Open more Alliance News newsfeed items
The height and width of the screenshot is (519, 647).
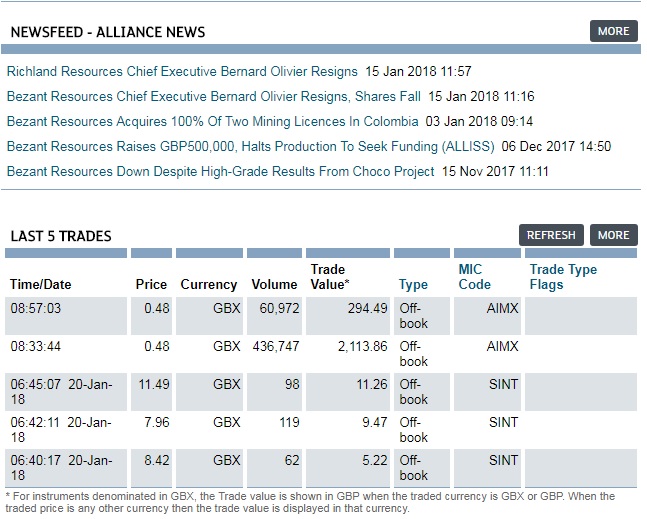(614, 31)
